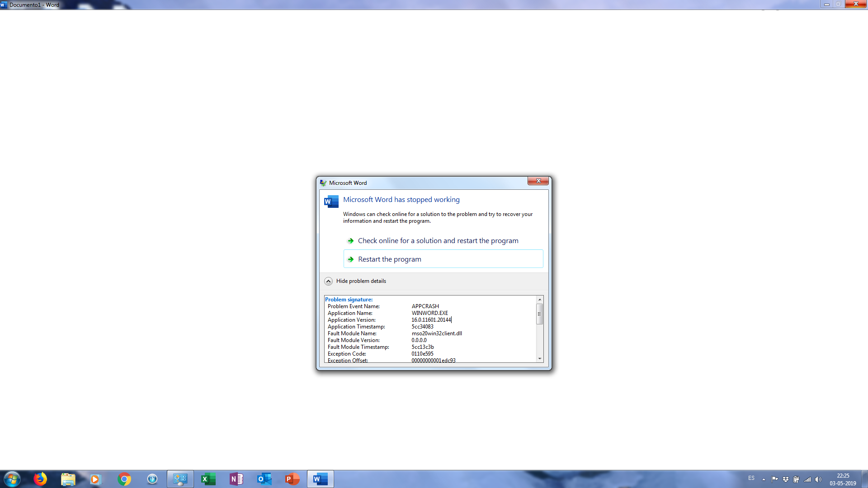The image size is (868, 488).
Task: Open Windows Media Player from the taskbar
Action: click(x=95, y=479)
